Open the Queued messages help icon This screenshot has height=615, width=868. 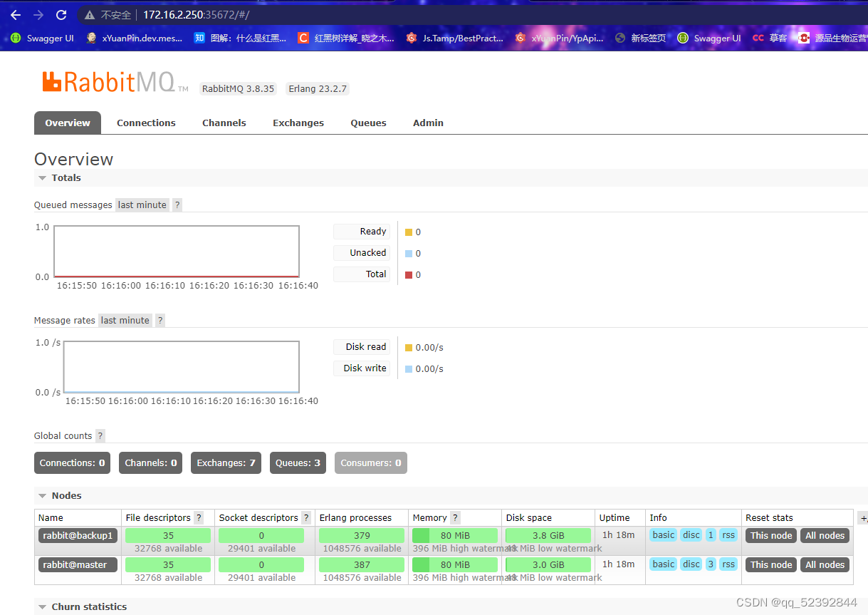coord(177,205)
